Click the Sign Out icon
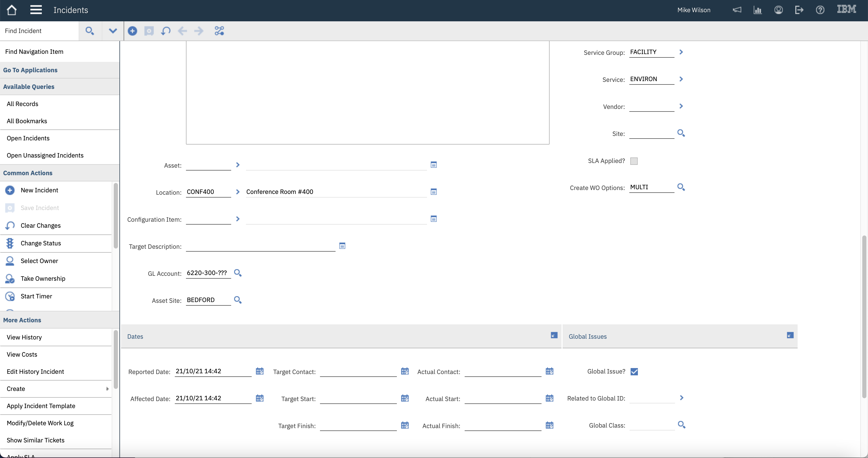The height and width of the screenshot is (458, 868). (799, 10)
